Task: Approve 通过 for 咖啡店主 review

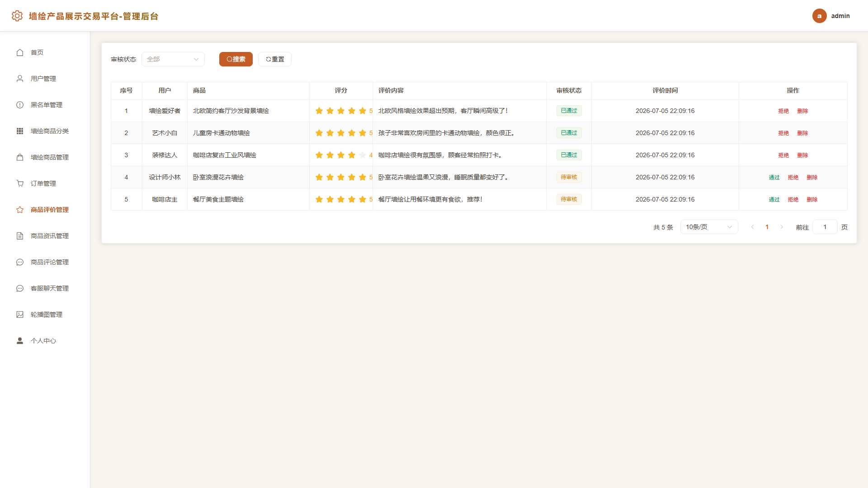Action: coord(774,200)
